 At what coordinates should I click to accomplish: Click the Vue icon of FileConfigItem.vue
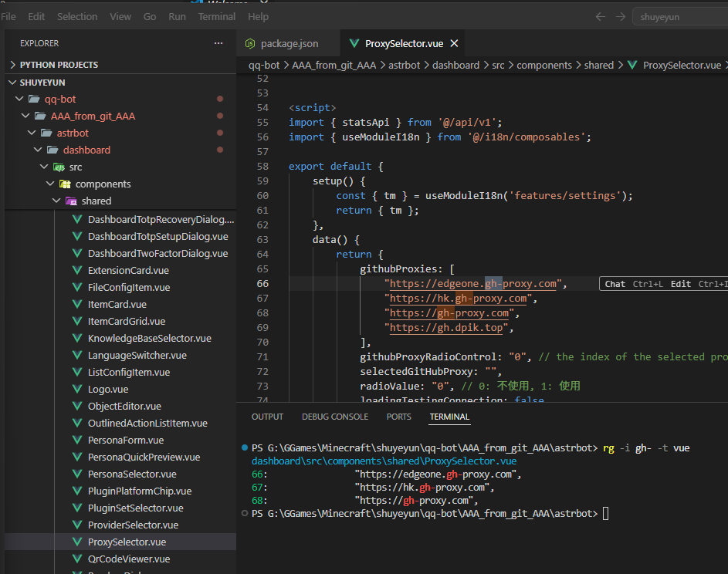[x=77, y=287]
